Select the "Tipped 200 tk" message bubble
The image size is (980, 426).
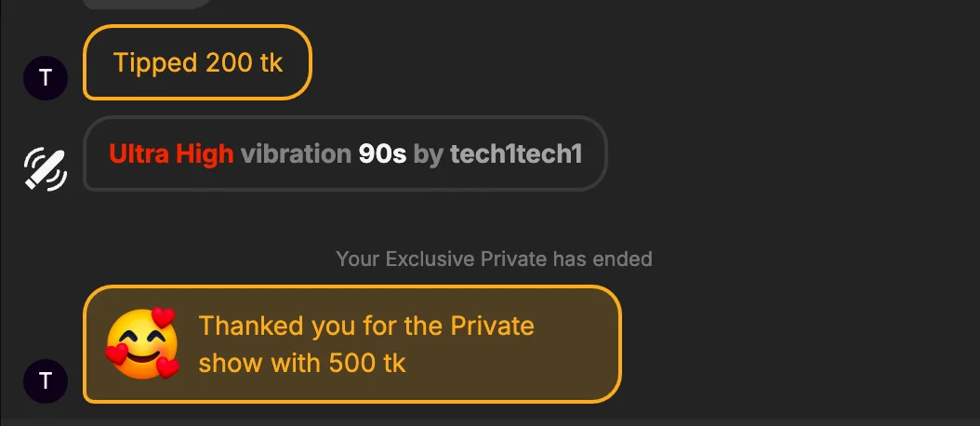pyautogui.click(x=197, y=62)
